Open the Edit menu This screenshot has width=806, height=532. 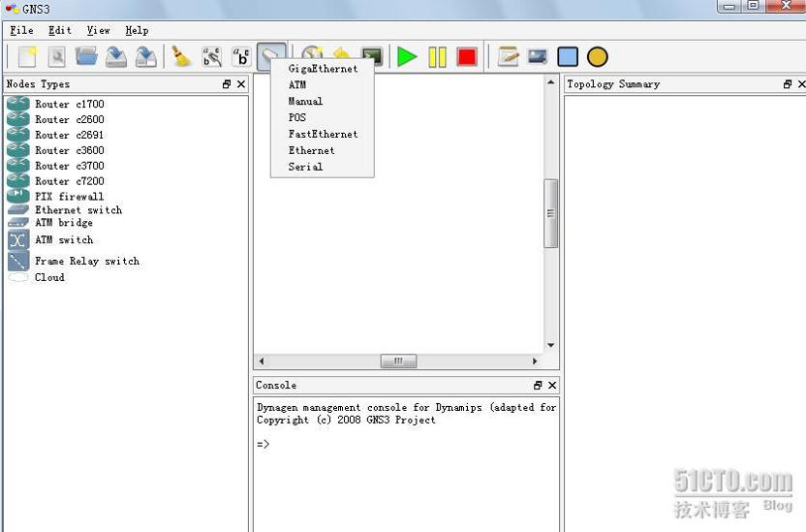coord(60,30)
